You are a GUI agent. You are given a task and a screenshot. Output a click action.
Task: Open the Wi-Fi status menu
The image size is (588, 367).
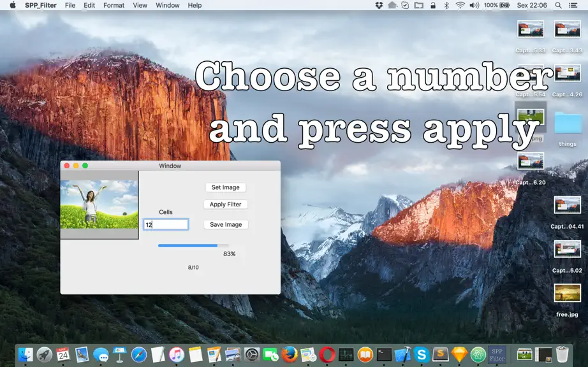click(460, 5)
